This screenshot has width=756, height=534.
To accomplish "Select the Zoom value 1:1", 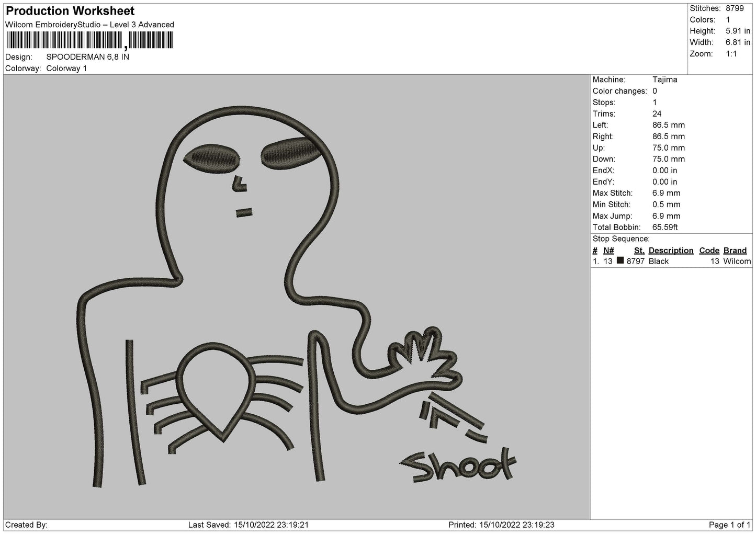I will [731, 54].
